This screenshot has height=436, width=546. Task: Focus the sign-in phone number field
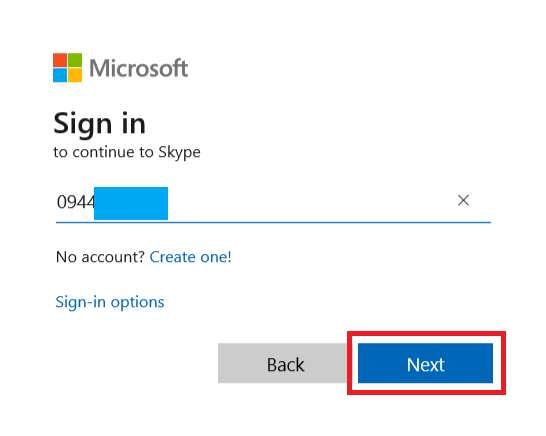(273, 203)
